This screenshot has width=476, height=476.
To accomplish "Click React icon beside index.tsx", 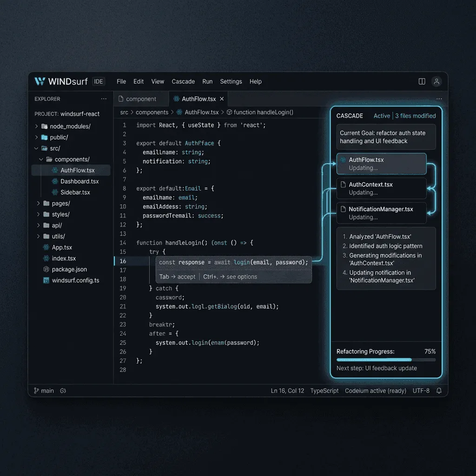I will (x=46, y=258).
